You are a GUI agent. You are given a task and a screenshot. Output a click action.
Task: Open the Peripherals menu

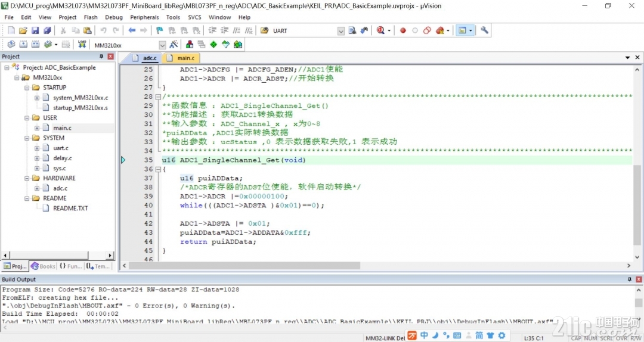[144, 17]
